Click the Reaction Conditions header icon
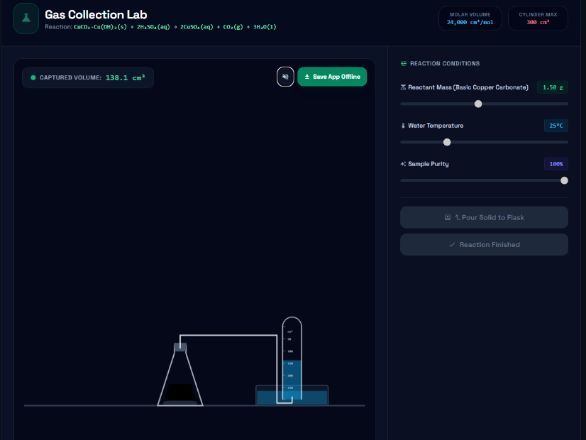The height and width of the screenshot is (440, 586). tap(403, 64)
